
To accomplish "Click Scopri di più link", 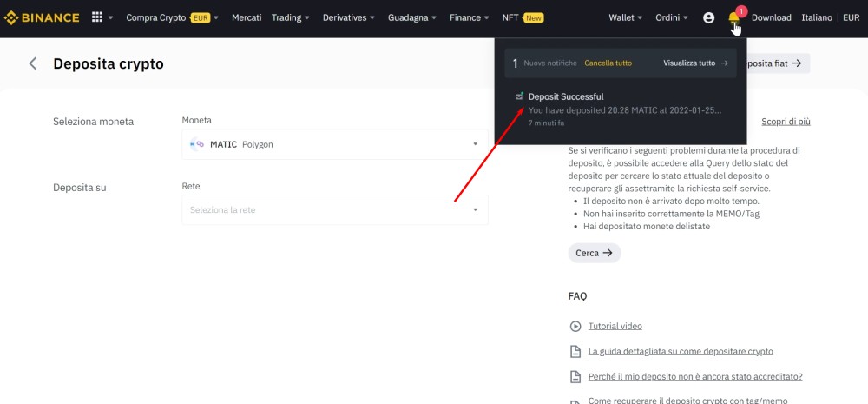I will pos(786,122).
